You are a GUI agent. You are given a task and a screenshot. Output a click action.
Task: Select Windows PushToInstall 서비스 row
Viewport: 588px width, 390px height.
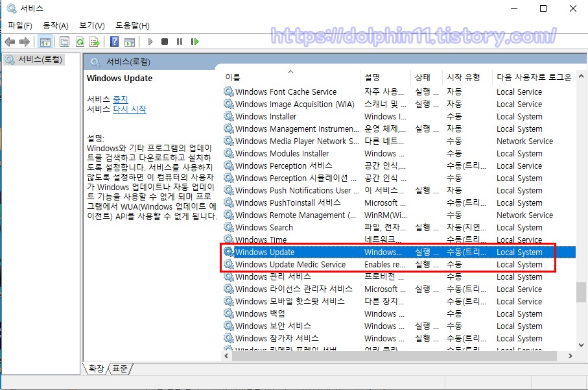pos(399,202)
